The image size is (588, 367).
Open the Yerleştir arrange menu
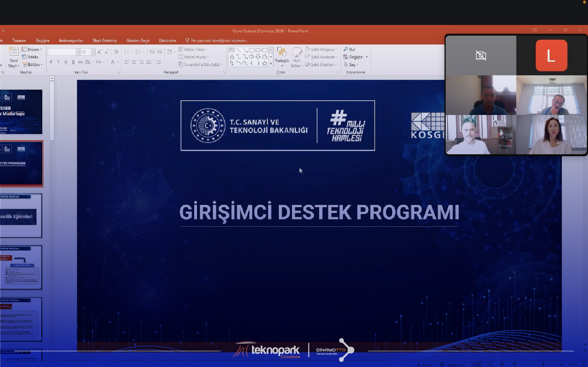click(282, 57)
